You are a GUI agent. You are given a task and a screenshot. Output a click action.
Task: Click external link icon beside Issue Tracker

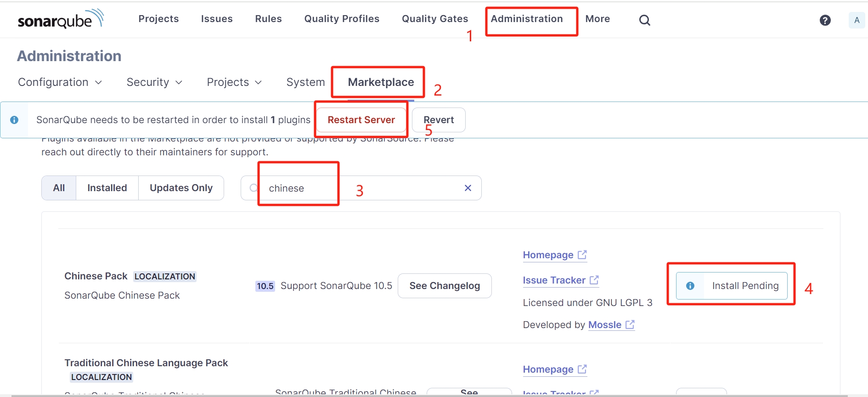[x=594, y=280]
